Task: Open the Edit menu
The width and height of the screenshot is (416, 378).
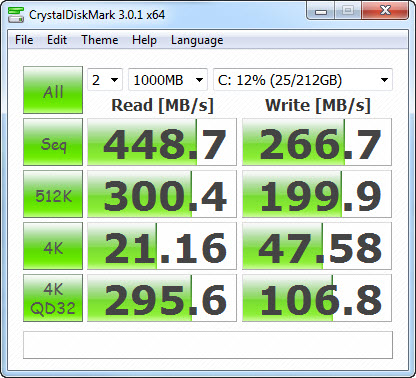Action: point(57,40)
